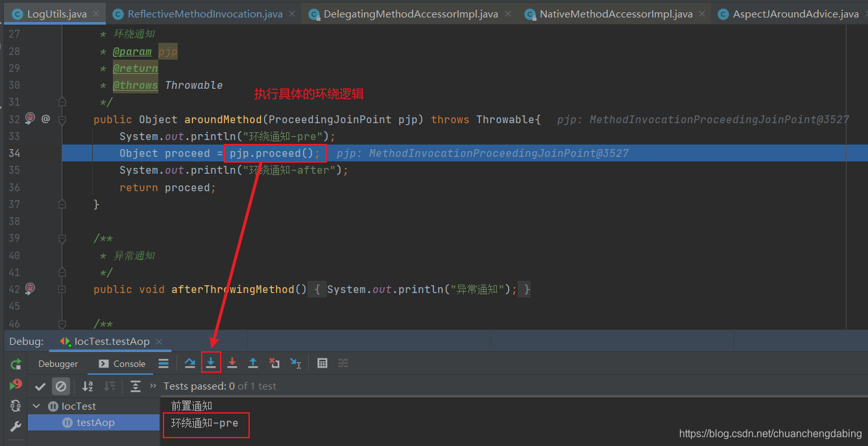
Task: Click the Step Out debug icon
Action: click(253, 364)
